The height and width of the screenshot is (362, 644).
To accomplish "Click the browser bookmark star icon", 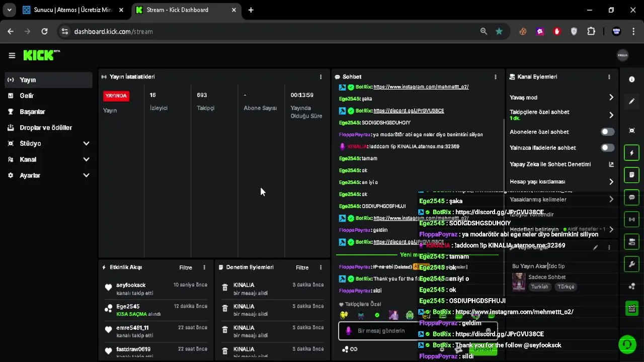I will point(499,31).
